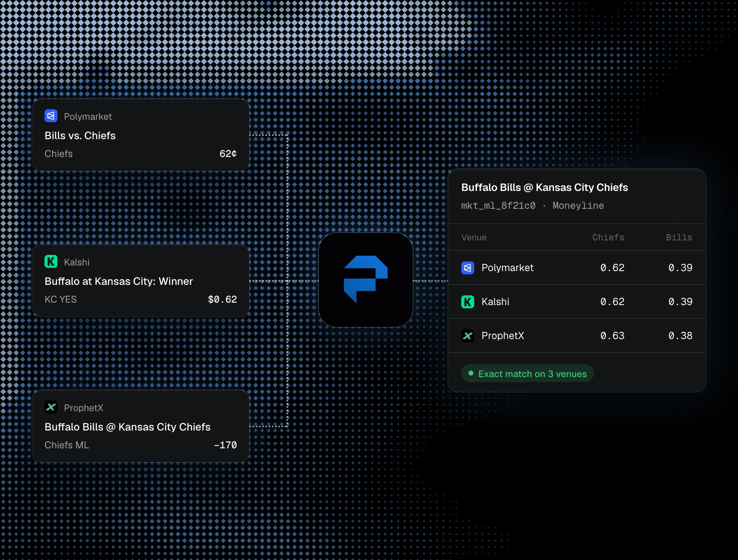Select the 'Exact match on 3 venues' badge
738x560 pixels.
[x=528, y=373]
